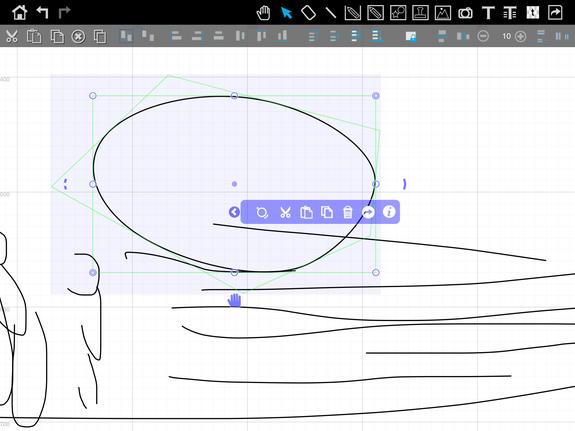The width and height of the screenshot is (575, 431).
Task: Align objects to top edge
Action: click(126, 36)
